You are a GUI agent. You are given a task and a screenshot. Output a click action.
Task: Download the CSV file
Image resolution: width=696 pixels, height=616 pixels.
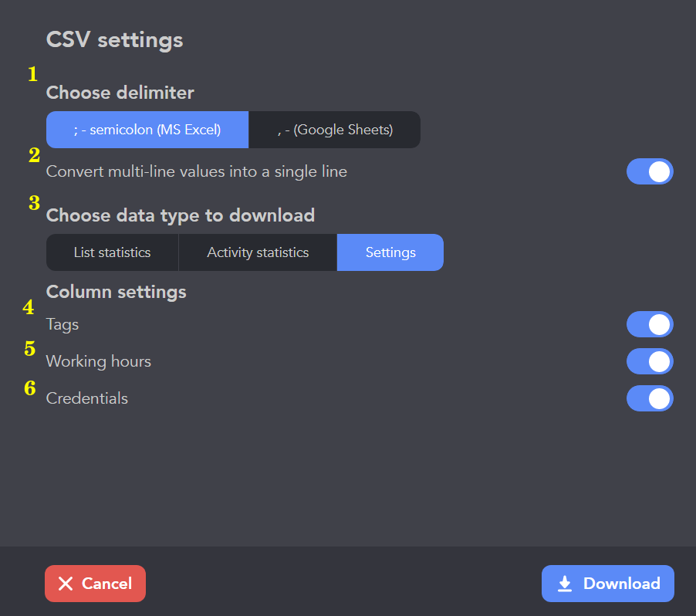(608, 584)
